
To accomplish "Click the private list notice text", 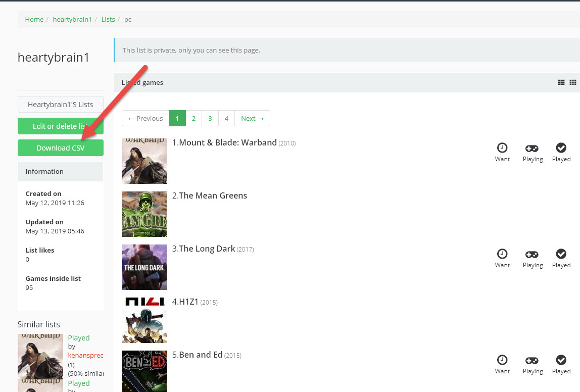I will click(x=191, y=51).
